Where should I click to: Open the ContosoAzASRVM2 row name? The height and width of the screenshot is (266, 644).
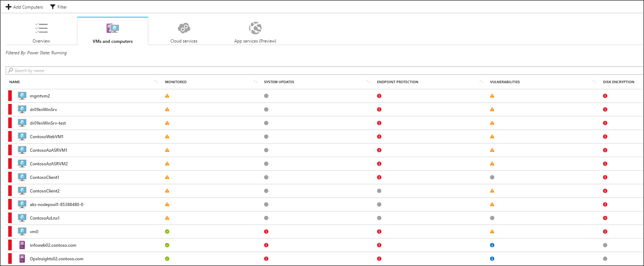click(49, 164)
